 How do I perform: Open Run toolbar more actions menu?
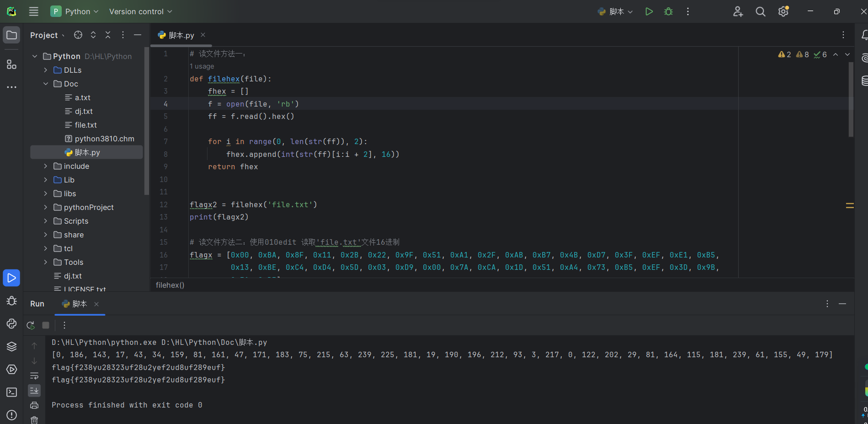(64, 325)
